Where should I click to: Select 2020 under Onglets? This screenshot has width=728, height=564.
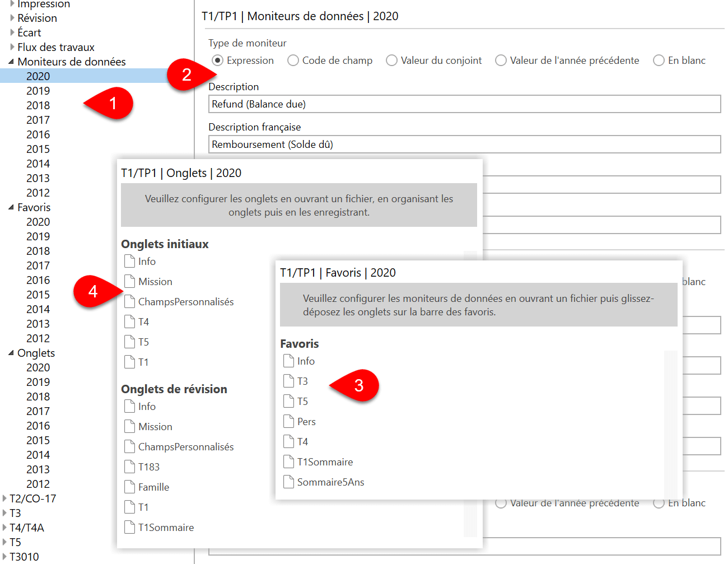(x=38, y=367)
